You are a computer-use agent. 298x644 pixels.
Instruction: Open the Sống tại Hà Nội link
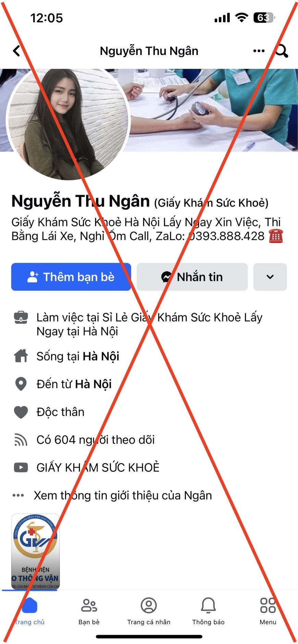click(78, 356)
